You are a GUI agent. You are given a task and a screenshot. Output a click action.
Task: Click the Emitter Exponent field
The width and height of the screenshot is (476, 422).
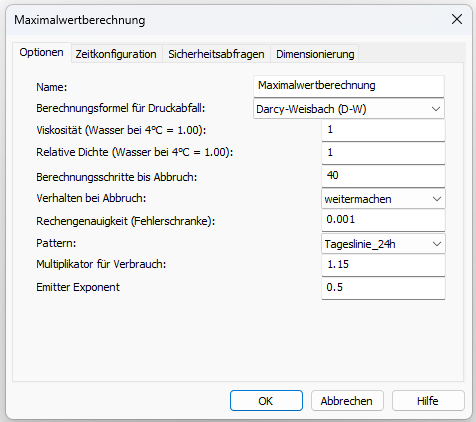383,288
